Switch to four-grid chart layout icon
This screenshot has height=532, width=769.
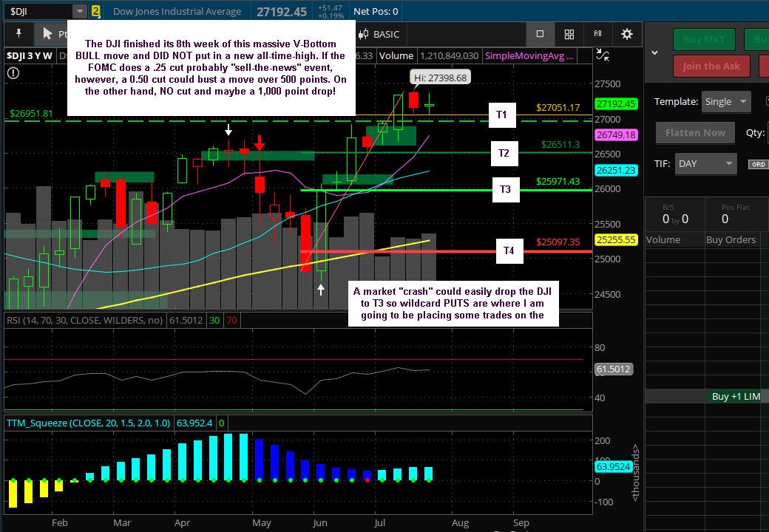point(569,34)
